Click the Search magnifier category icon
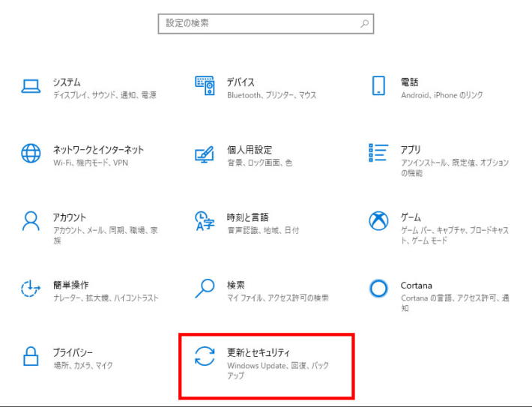Viewport: 532px width, 407px height. (205, 289)
